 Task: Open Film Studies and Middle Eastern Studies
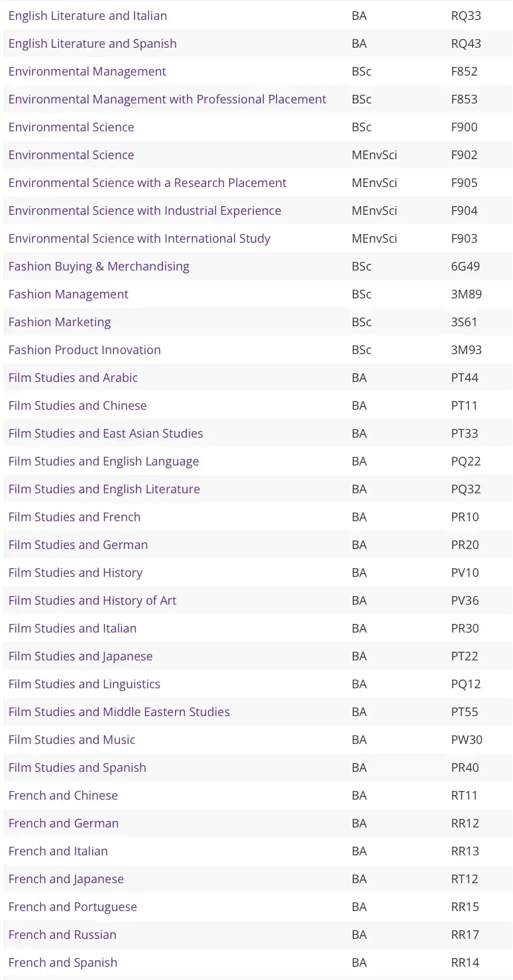tap(119, 712)
